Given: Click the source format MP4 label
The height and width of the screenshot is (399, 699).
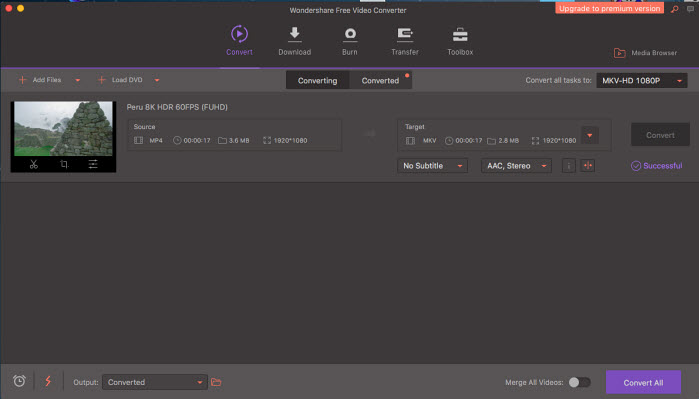Looking at the screenshot, I should click(x=156, y=140).
